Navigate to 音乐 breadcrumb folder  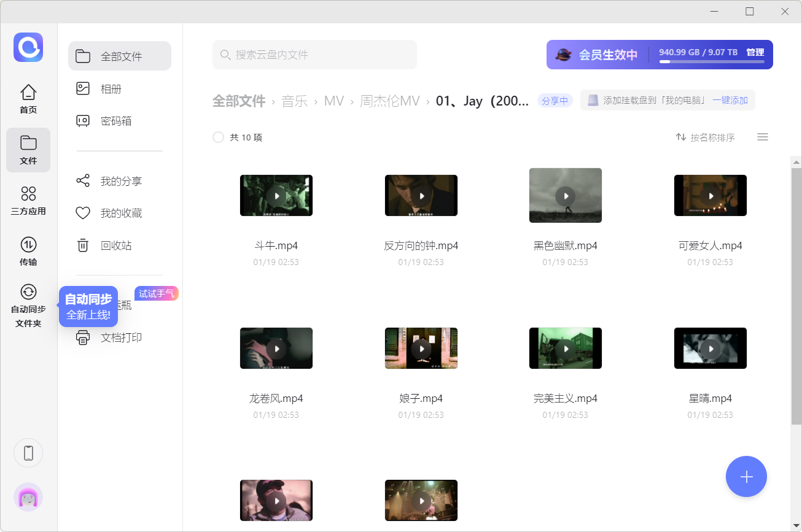294,101
